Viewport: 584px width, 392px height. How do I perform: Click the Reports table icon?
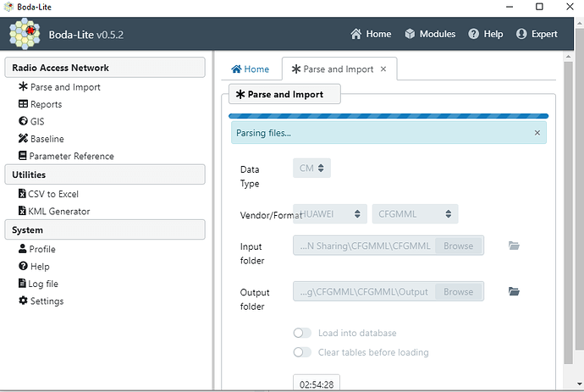[x=23, y=103]
